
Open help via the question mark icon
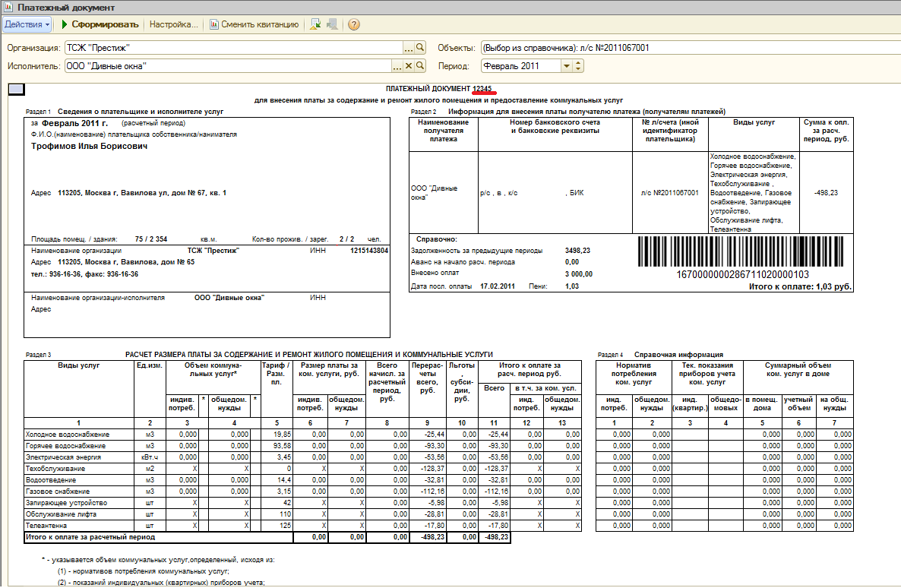coord(354,24)
